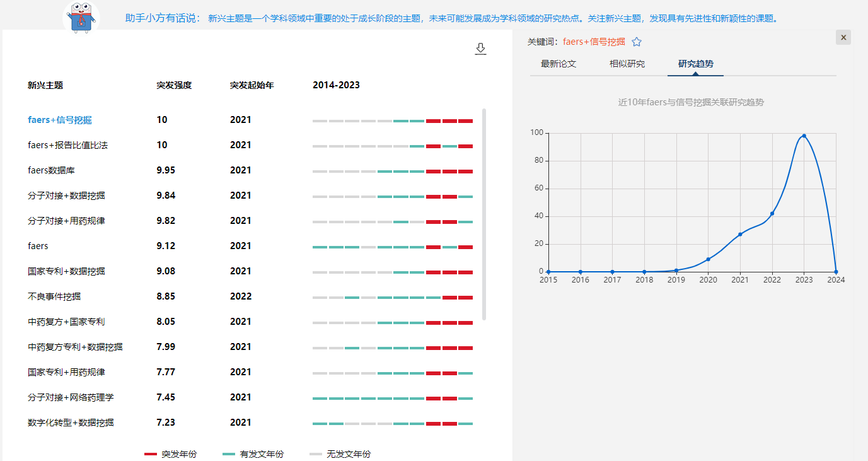Click the faers数据库 topic row
This screenshot has width=868, height=461.
tap(51, 170)
